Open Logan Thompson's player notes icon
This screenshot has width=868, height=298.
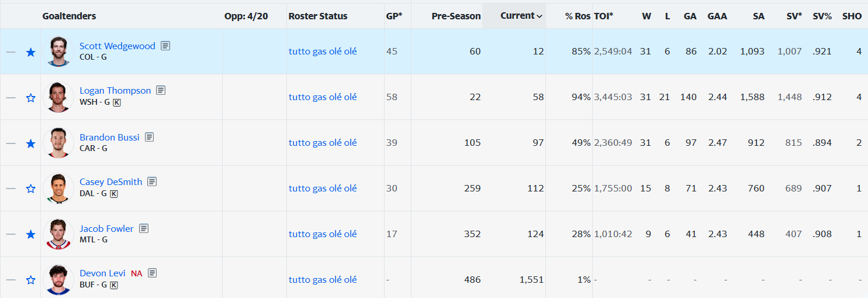[x=161, y=90]
